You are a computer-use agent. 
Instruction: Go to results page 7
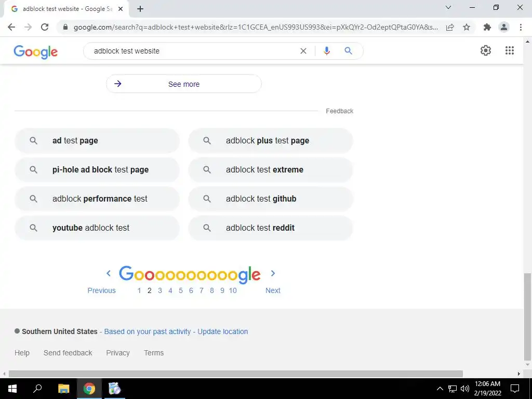tap(202, 290)
